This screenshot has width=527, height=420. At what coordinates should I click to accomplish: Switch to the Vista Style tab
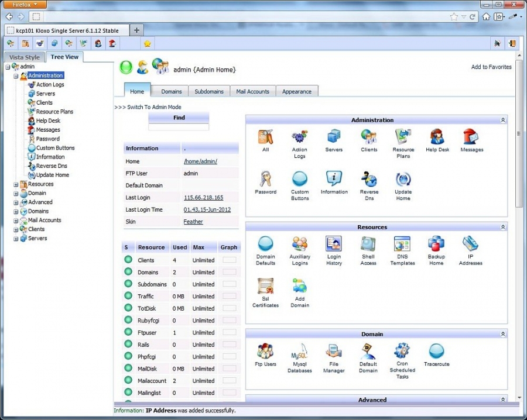(x=25, y=57)
